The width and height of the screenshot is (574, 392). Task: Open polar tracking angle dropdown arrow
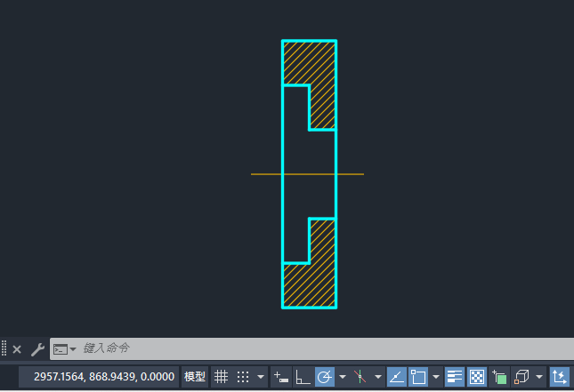(343, 377)
